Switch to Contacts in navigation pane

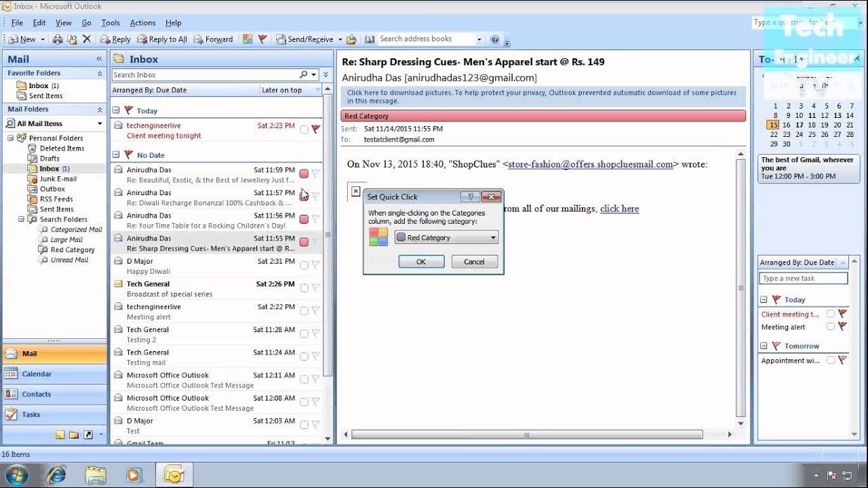[54, 394]
